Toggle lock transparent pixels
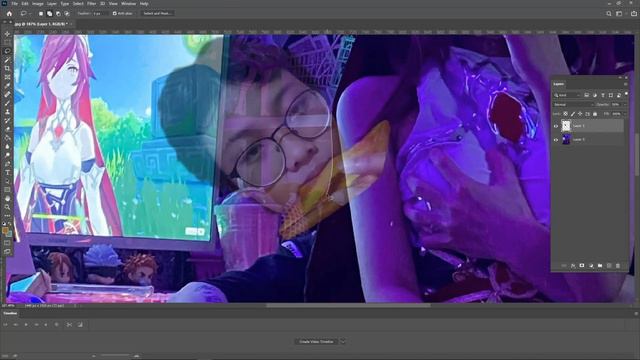 (x=565, y=114)
